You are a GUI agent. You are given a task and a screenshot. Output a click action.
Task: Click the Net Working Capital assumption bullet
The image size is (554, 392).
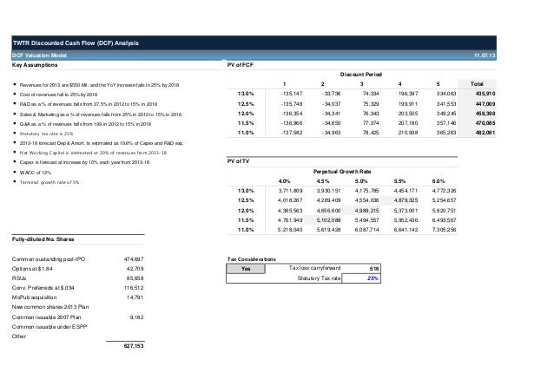[93, 153]
